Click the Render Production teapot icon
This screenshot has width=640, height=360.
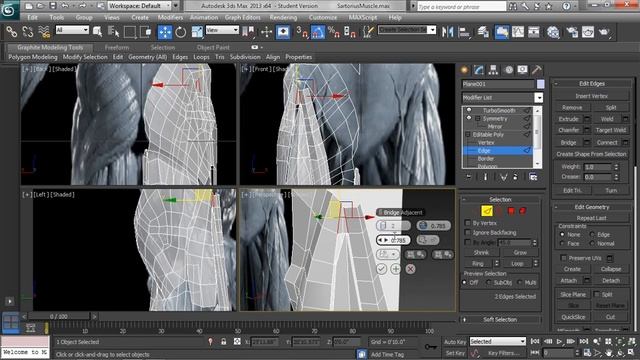[x=604, y=32]
